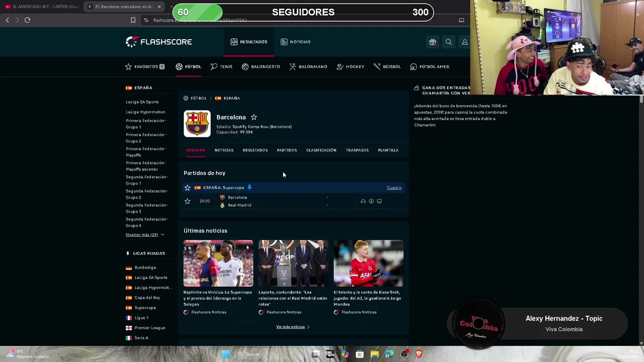The width and height of the screenshot is (644, 362).
Task: Select Fútbol in sports menu
Action: (188, 66)
